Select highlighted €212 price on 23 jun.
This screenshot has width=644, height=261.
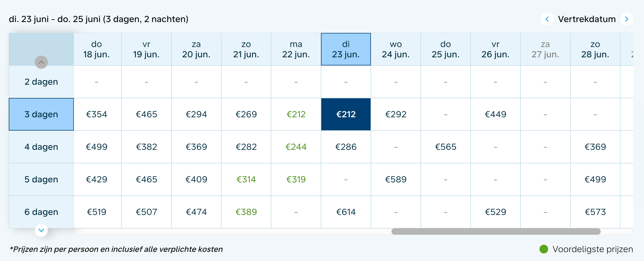[346, 114]
